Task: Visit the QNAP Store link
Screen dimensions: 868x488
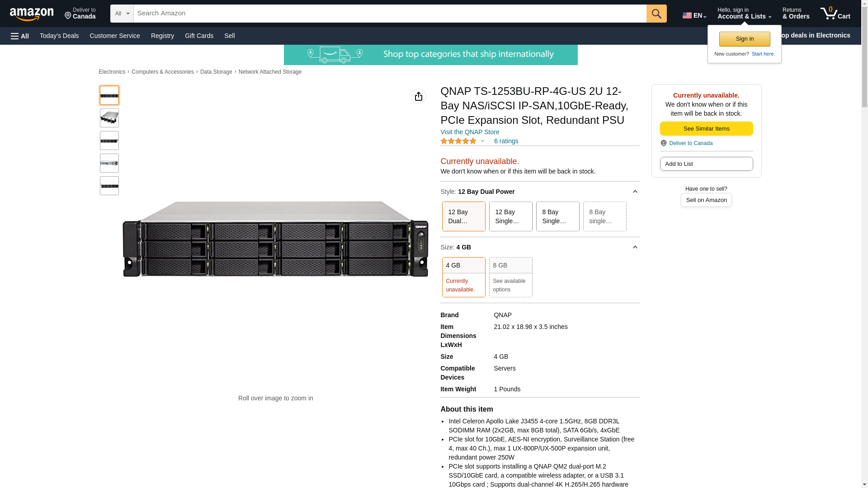Action: coord(469,132)
